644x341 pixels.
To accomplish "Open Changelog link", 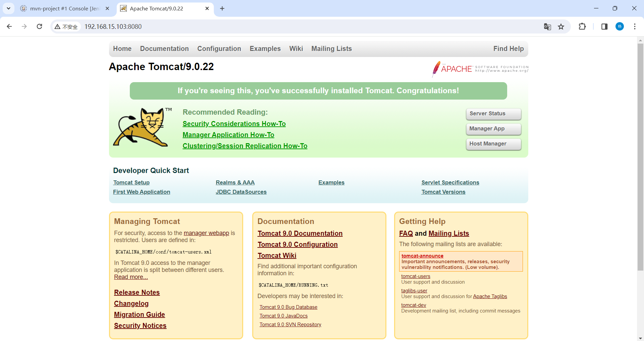I will coord(131,303).
